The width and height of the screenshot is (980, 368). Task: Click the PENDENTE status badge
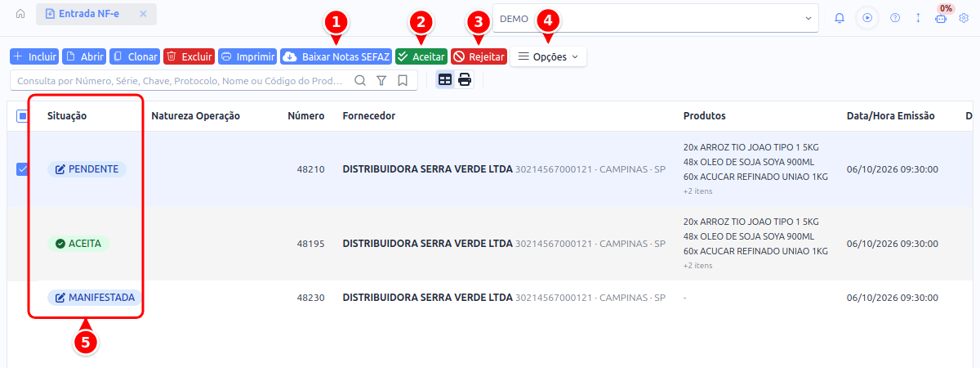[87, 169]
